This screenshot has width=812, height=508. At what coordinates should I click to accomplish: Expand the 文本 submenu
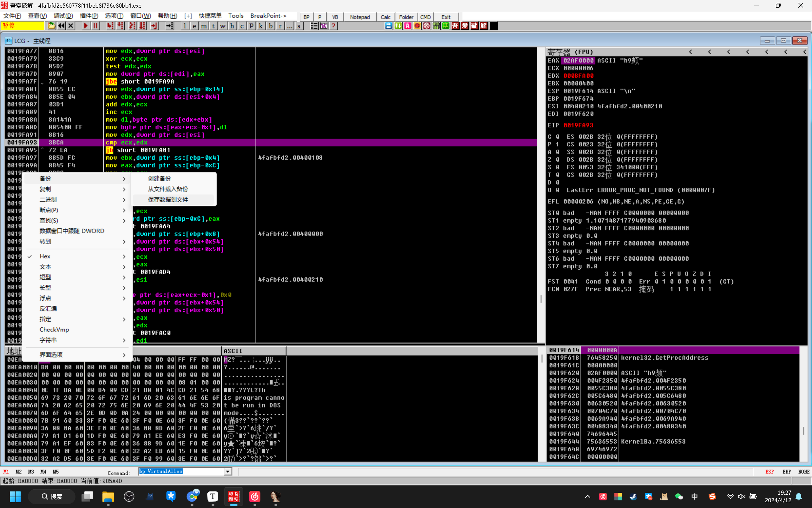pyautogui.click(x=76, y=267)
